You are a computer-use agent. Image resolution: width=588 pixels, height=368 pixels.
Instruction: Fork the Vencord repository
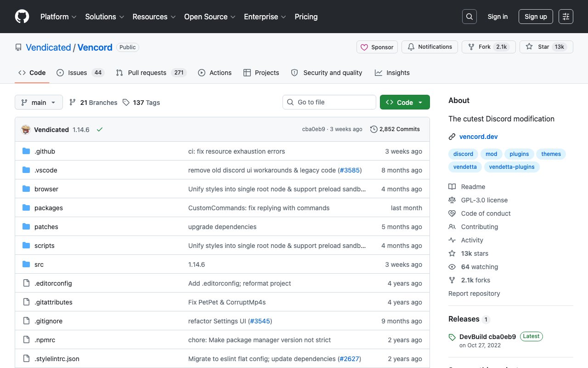coord(489,47)
